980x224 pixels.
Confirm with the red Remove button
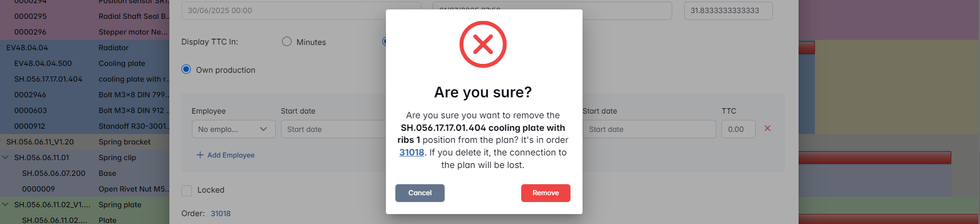(545, 193)
